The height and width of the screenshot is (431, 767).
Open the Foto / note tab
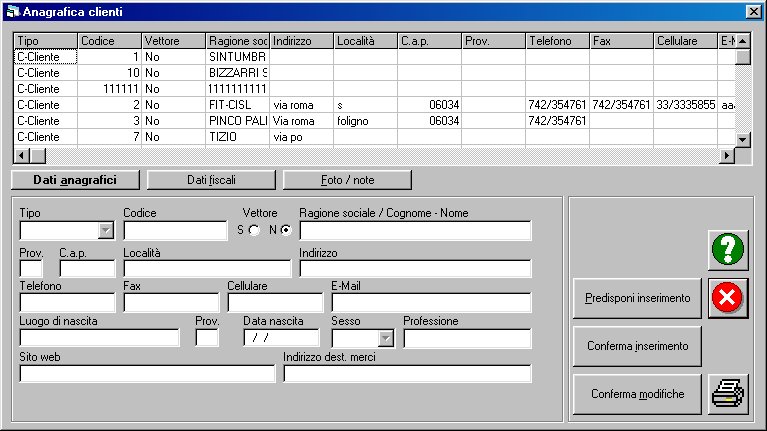(347, 180)
